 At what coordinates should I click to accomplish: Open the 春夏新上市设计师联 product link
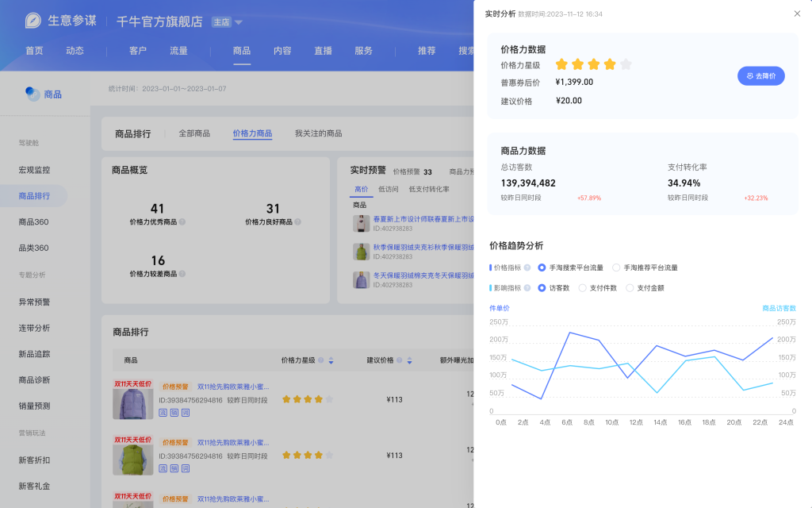(423, 219)
